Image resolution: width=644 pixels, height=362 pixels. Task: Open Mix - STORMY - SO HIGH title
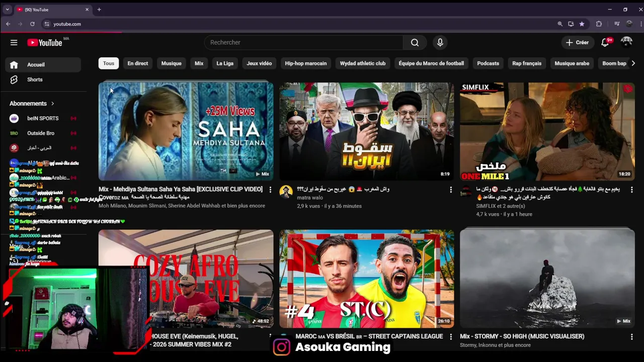tap(522, 336)
